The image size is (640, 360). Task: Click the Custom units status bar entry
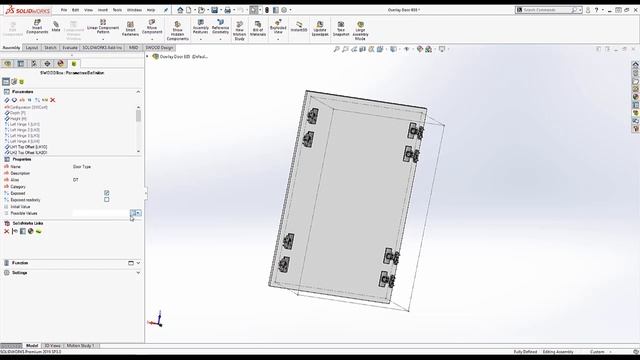click(x=597, y=352)
